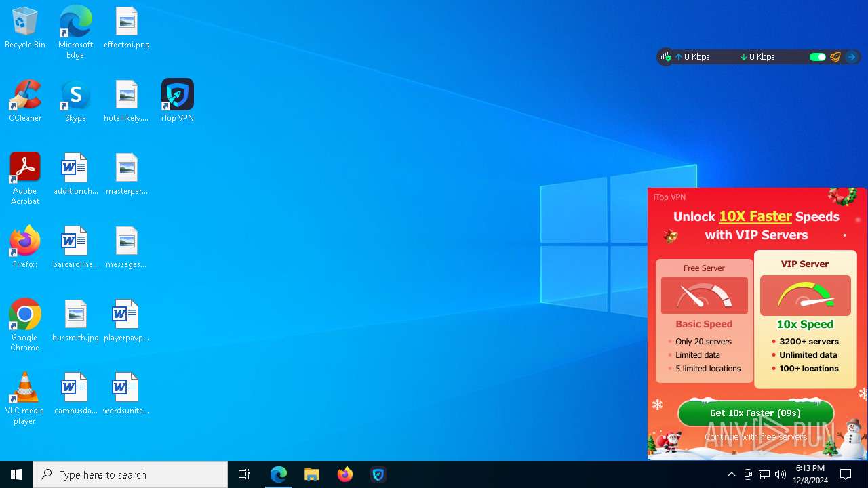The height and width of the screenshot is (488, 868).
Task: Expand the hidden system tray icons chevron
Action: [x=732, y=474]
